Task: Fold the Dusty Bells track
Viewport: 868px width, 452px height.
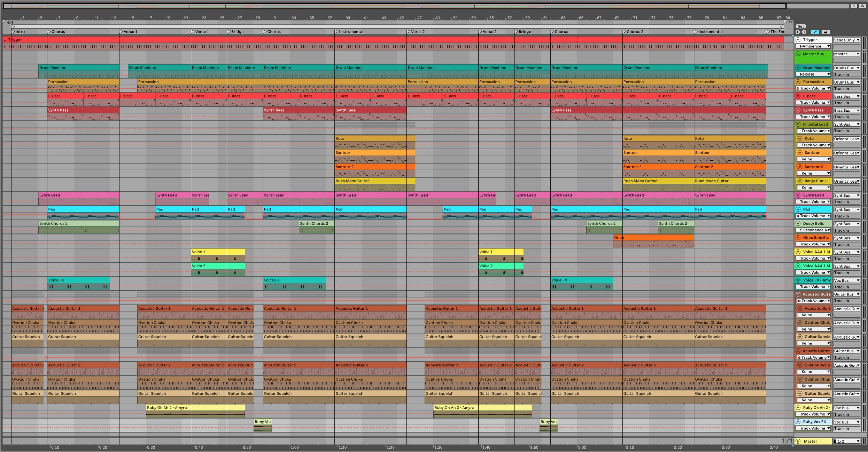Action: point(798,224)
